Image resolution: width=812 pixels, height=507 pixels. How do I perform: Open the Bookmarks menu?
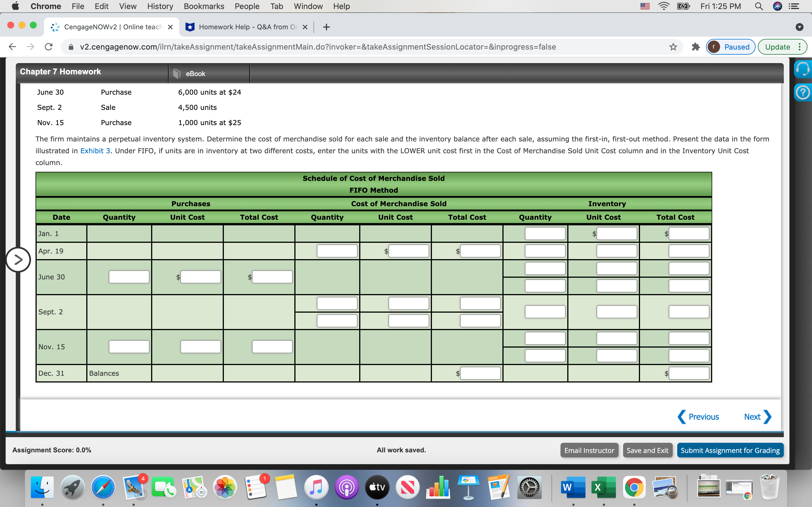(204, 6)
